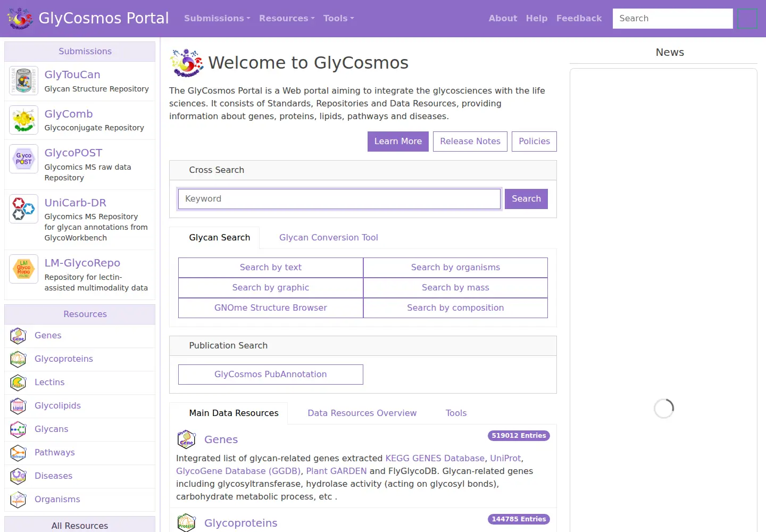Image resolution: width=766 pixels, height=532 pixels.
Task: Click the Pathways sidebar icon
Action: 18,453
